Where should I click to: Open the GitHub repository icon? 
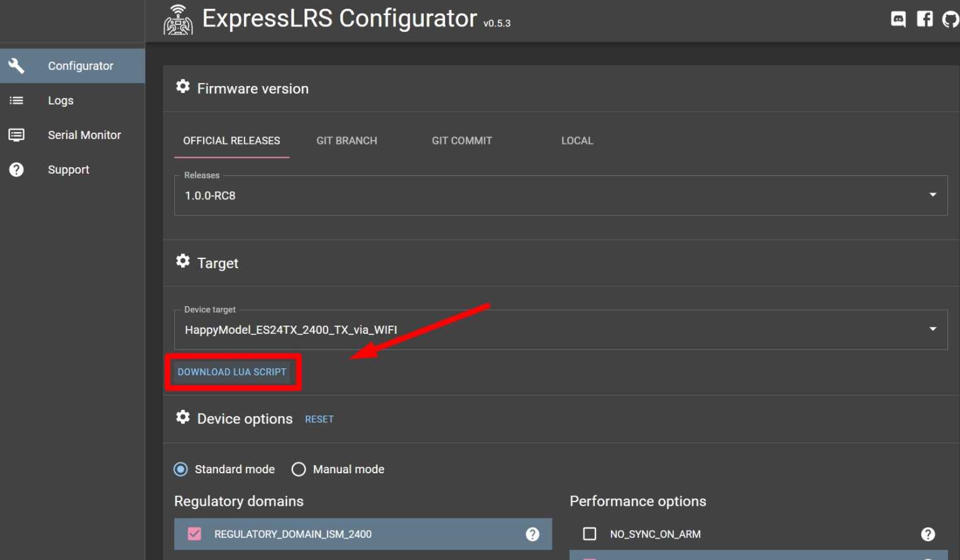click(950, 19)
